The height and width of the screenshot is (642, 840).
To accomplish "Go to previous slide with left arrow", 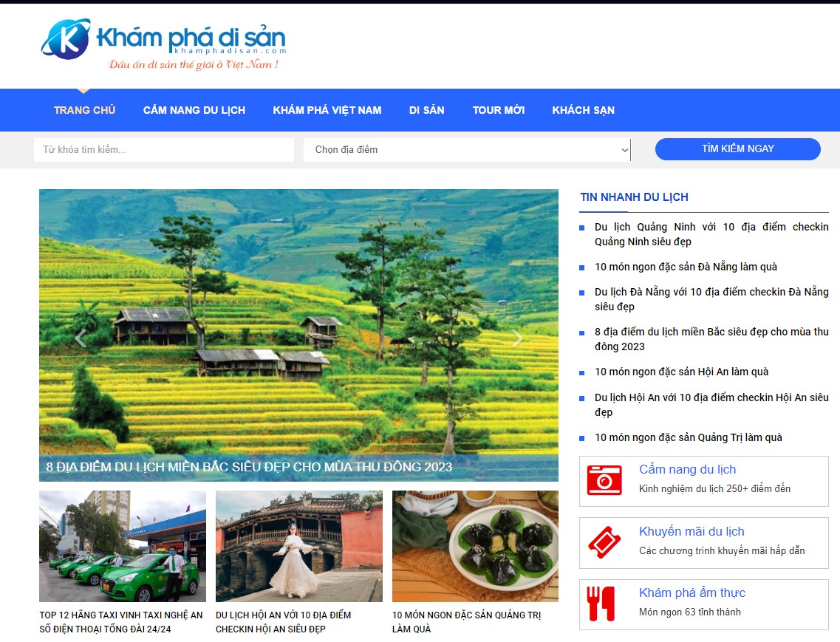I will click(x=81, y=338).
